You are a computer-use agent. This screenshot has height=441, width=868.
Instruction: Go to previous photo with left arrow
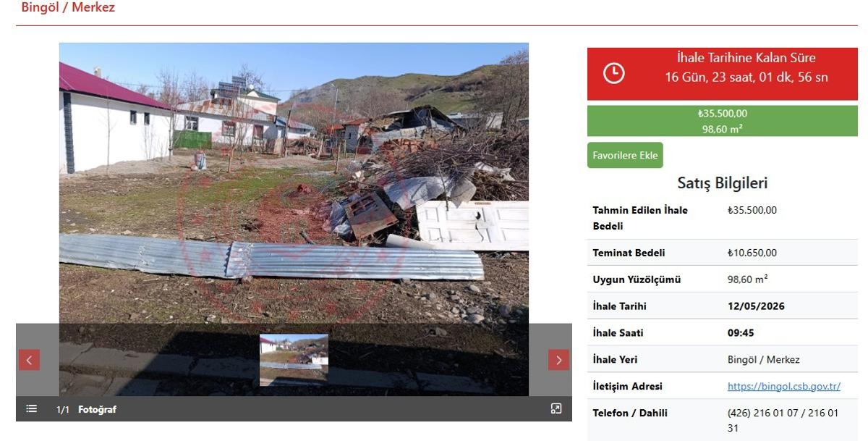point(29,360)
